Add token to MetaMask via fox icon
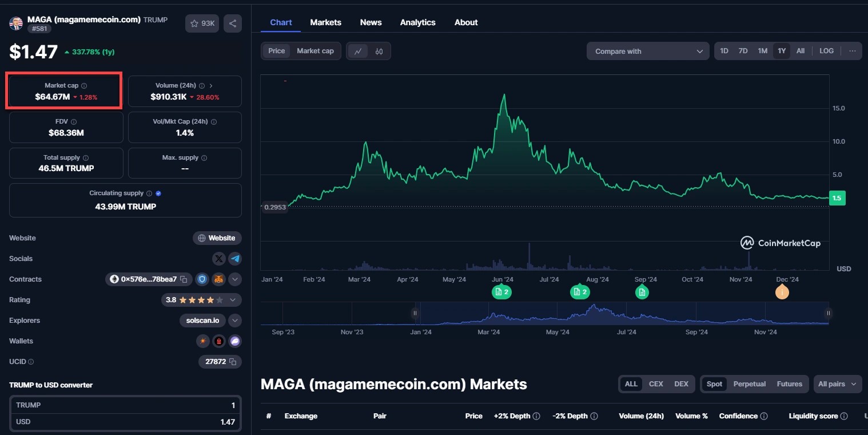Image resolution: width=868 pixels, height=435 pixels. point(218,279)
